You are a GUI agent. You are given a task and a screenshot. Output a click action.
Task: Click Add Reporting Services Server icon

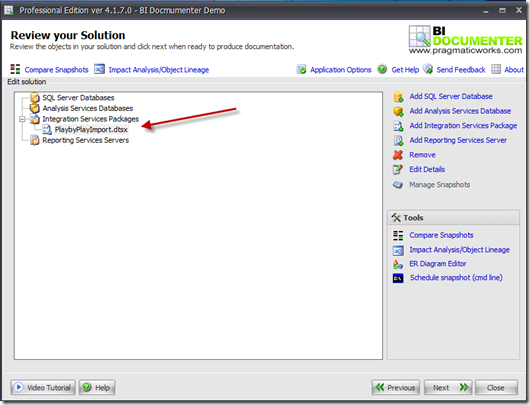click(398, 140)
